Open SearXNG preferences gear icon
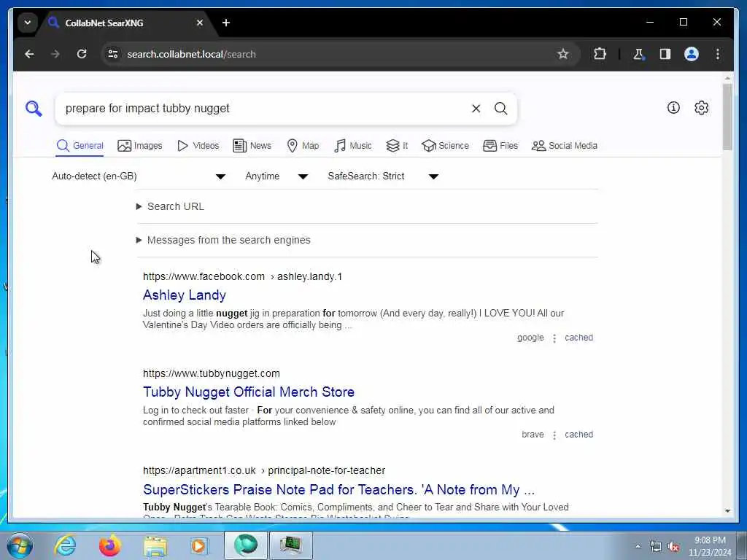747x560 pixels. tap(701, 108)
